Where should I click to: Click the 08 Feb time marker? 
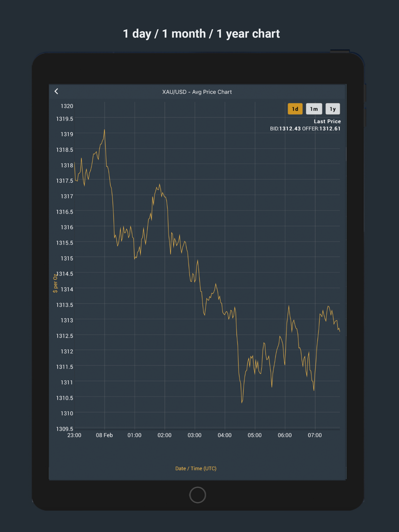[104, 435]
